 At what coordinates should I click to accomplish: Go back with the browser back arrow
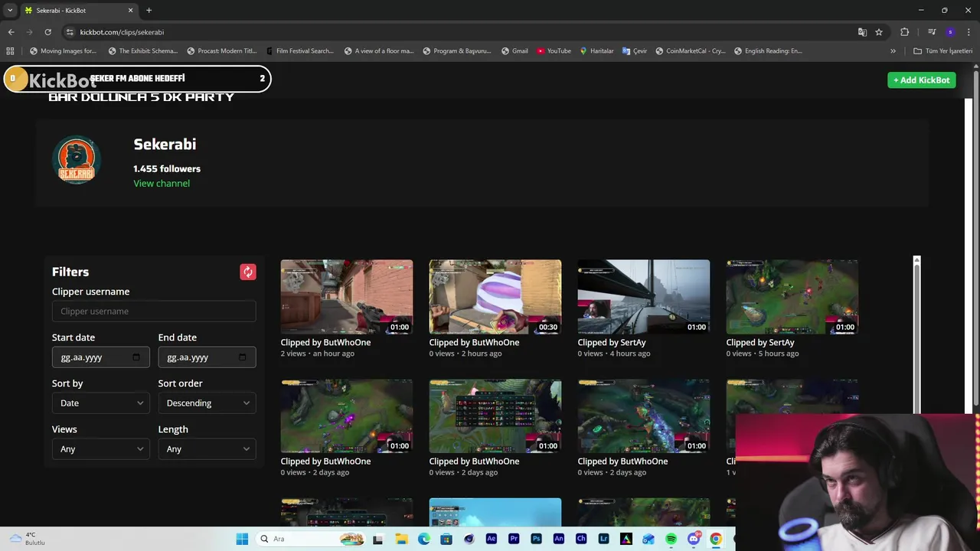click(11, 32)
